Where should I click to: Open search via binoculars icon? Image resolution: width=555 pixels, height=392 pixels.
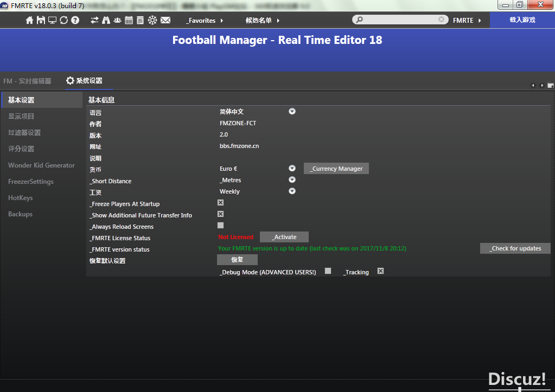click(x=106, y=20)
